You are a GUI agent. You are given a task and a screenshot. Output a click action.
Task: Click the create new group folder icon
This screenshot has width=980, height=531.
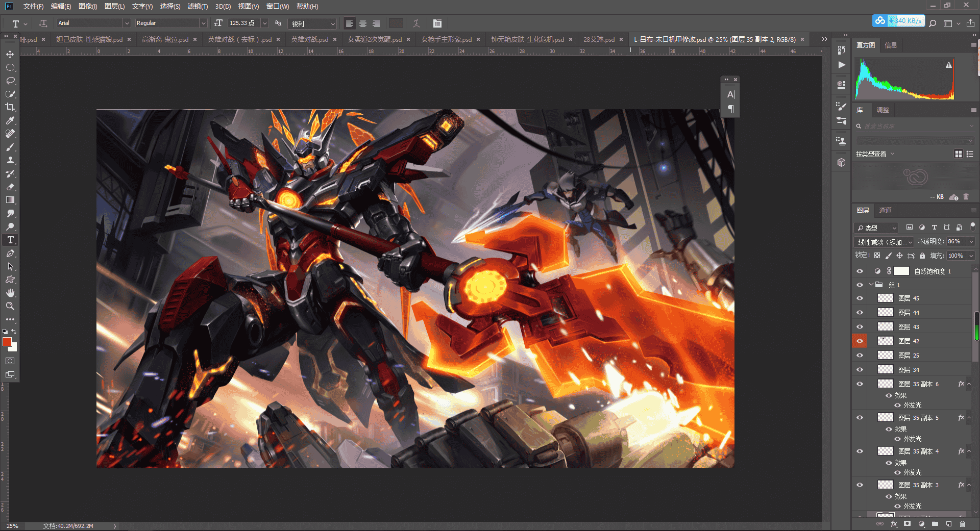tap(935, 524)
